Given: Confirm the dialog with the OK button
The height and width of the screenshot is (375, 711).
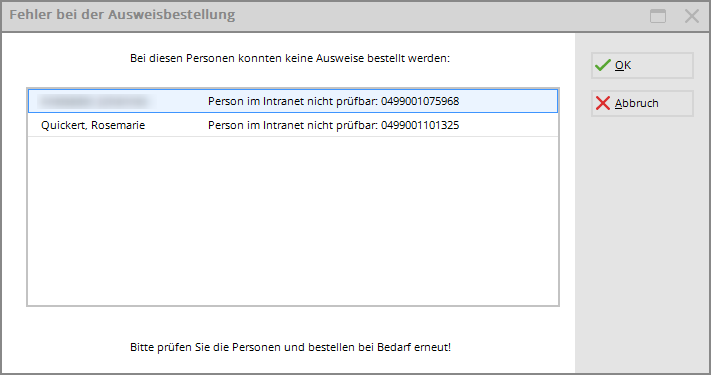Looking at the screenshot, I should click(642, 65).
